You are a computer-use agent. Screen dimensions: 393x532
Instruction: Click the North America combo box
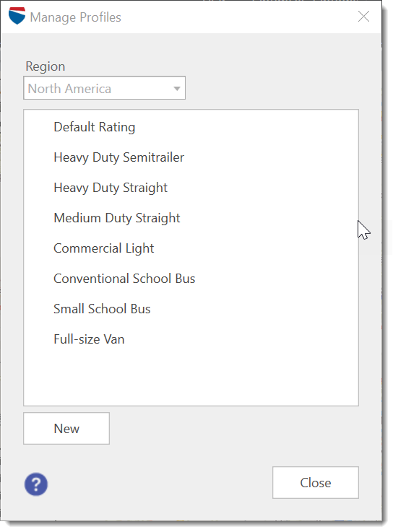[104, 88]
